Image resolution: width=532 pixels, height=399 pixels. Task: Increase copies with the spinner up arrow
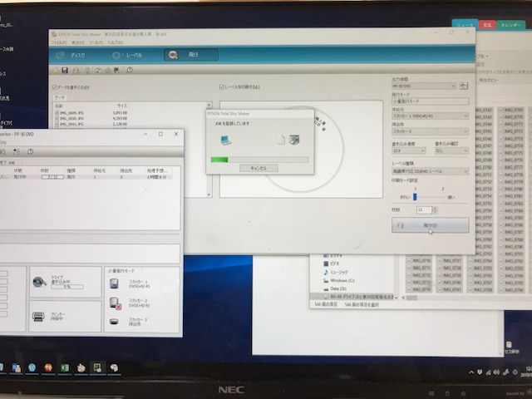tap(435, 208)
